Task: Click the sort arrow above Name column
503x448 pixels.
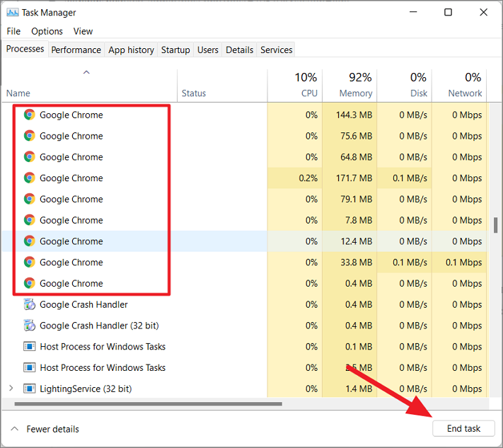Action: click(x=86, y=72)
